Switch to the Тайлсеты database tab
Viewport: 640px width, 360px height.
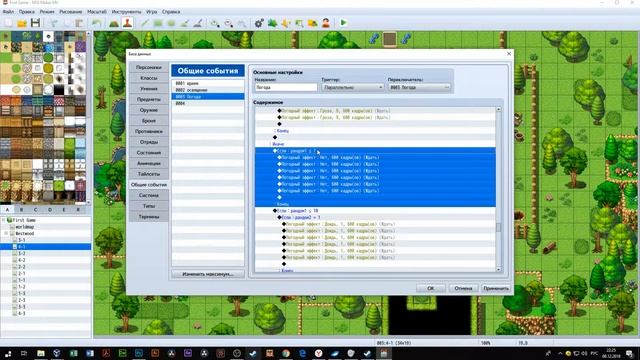coord(149,174)
